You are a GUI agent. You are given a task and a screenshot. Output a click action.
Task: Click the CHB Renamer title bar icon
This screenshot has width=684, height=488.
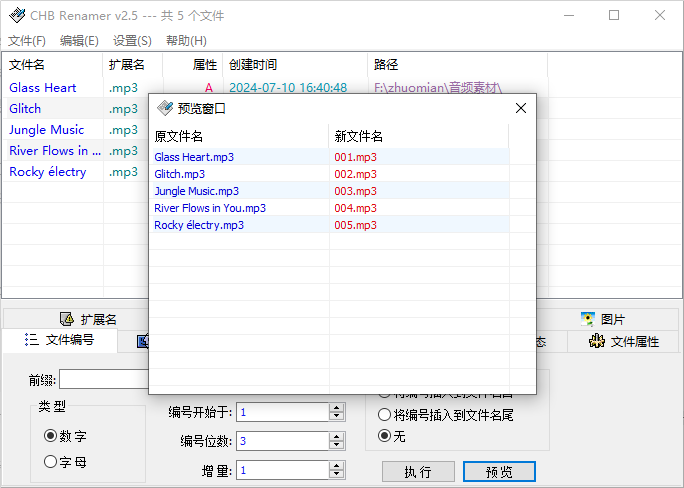coord(16,15)
